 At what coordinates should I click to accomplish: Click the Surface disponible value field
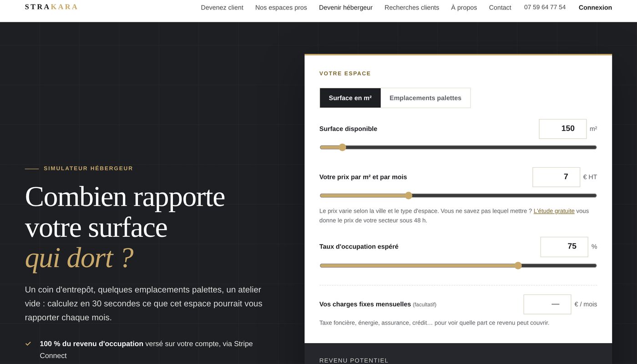click(x=563, y=129)
